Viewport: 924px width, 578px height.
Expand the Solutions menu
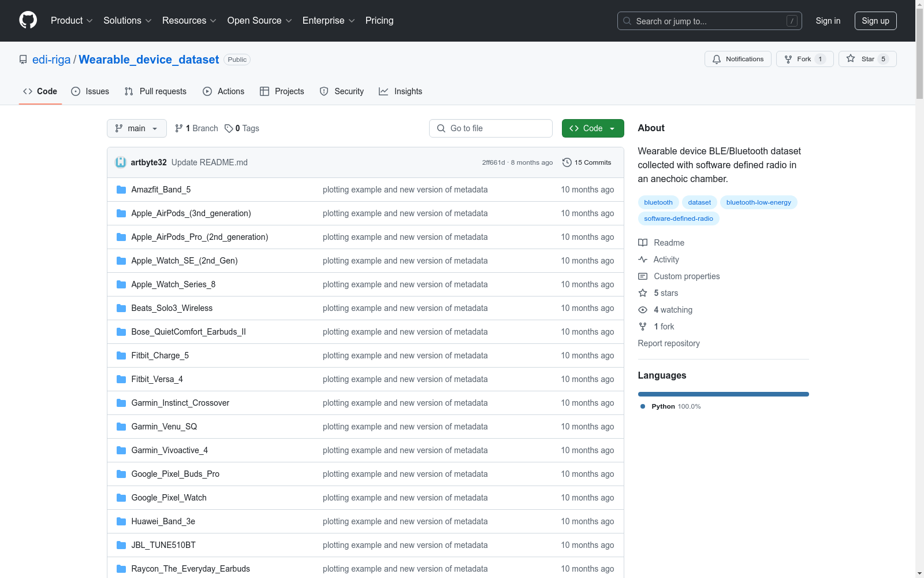128,21
